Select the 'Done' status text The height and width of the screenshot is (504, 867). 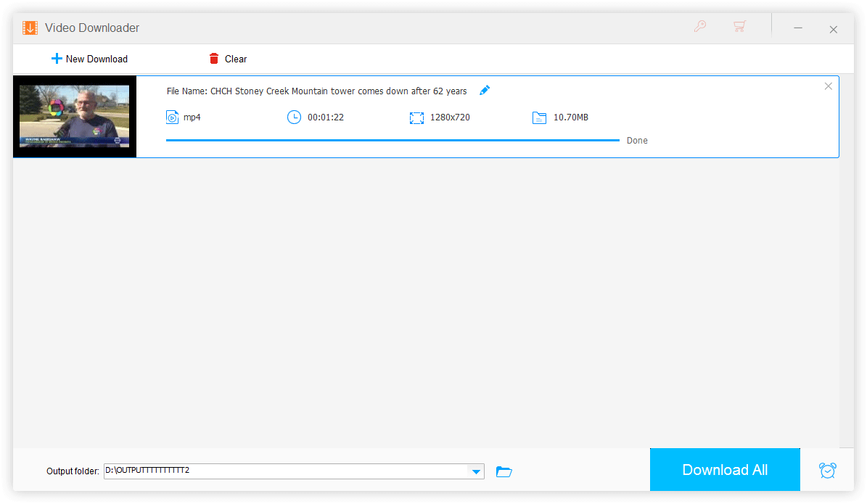(637, 141)
